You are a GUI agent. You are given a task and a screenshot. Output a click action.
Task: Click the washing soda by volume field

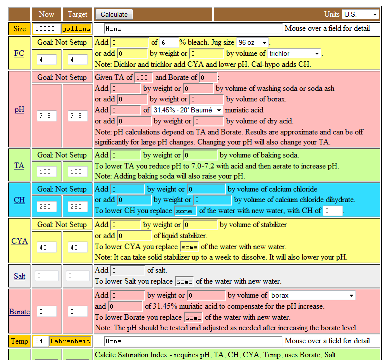198,88
